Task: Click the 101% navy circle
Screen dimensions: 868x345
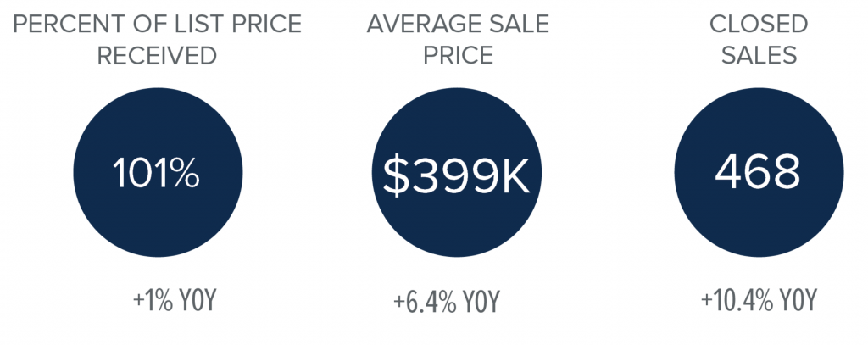Action: tap(158, 172)
